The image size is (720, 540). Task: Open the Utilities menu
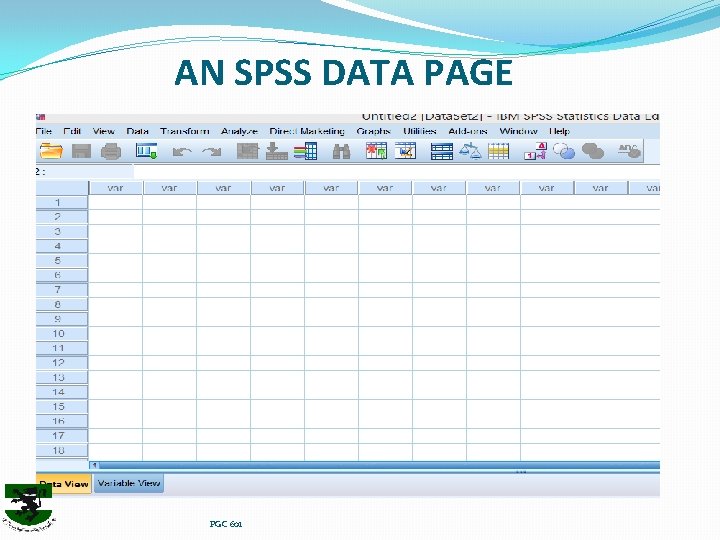[420, 131]
